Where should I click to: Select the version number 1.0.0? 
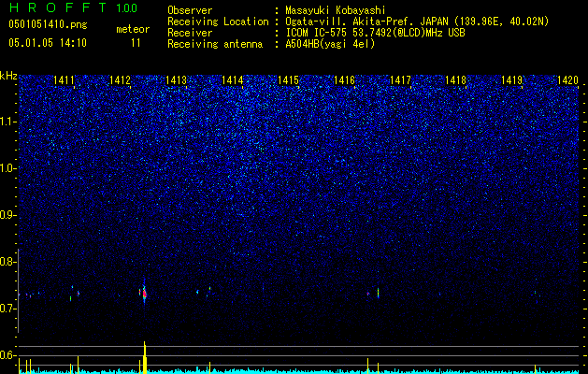point(127,7)
